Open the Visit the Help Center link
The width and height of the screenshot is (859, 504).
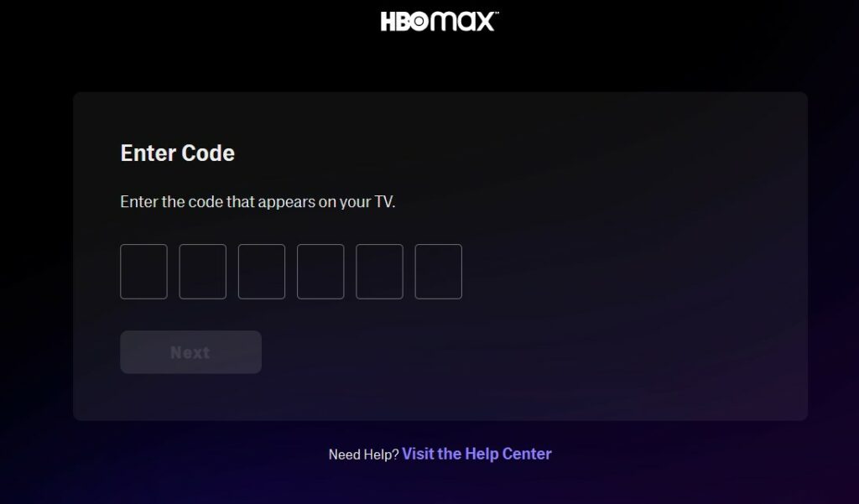point(476,454)
